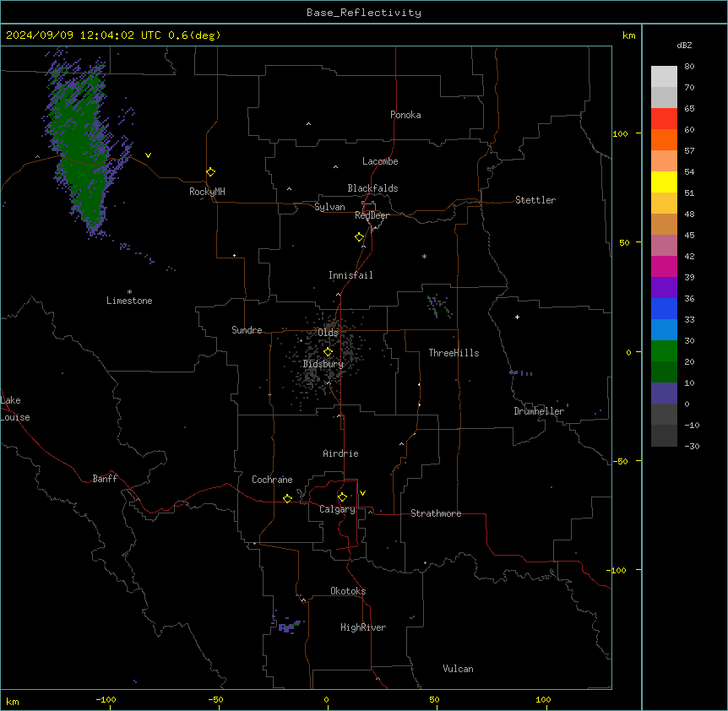The image size is (728, 711).
Task: Select the light gray 70-80 dBZ swatch
Action: point(664,76)
